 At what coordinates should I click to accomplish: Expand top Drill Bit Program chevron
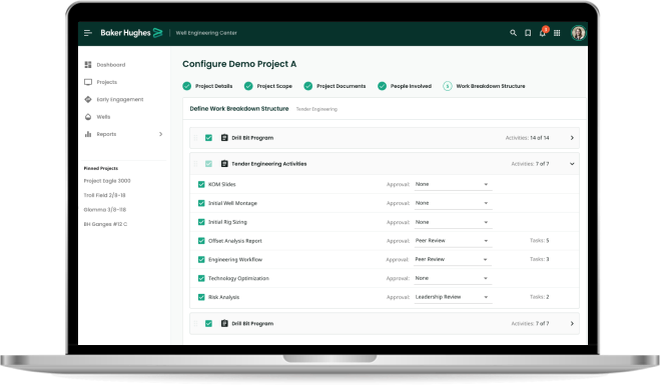[x=572, y=138]
